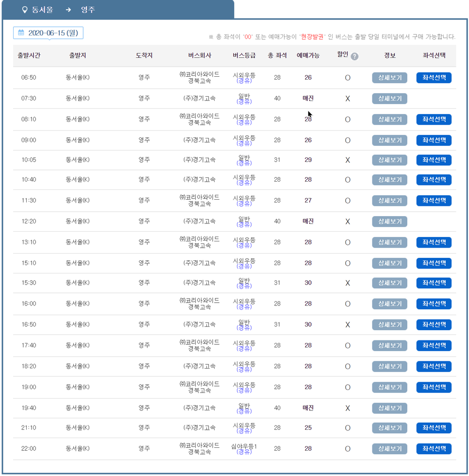
Task: Pick seats on the 10:05 bus
Action: click(x=434, y=160)
